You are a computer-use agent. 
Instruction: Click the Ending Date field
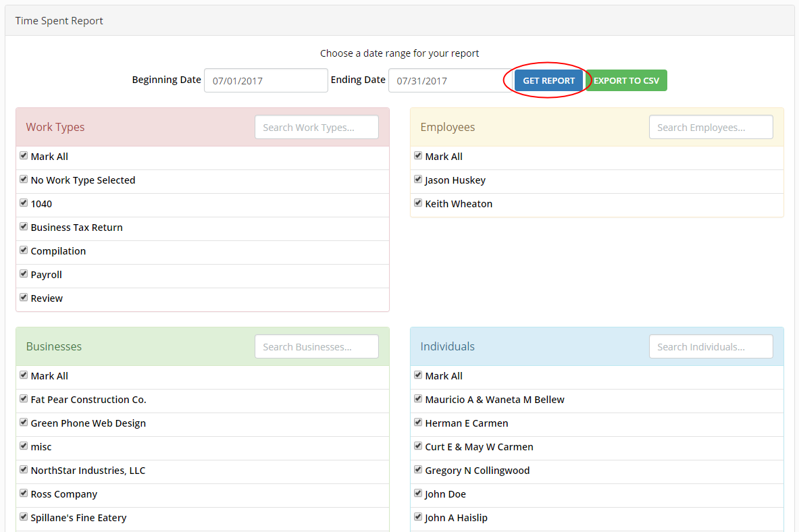click(450, 80)
